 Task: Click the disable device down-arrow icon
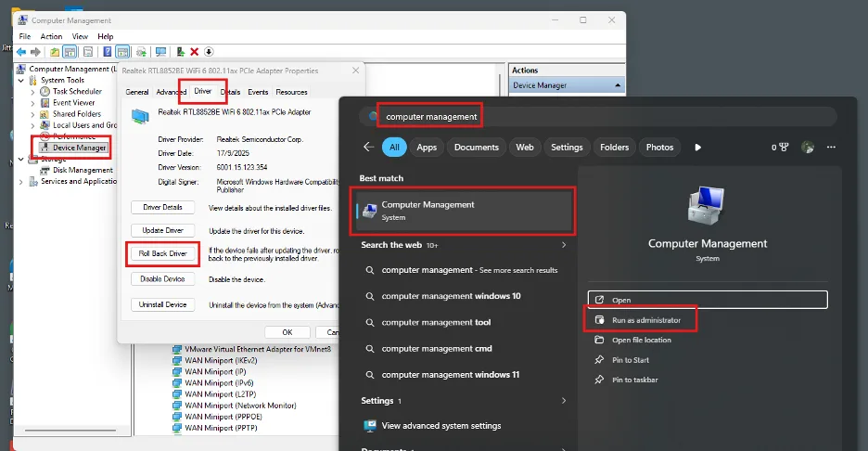[x=209, y=52]
